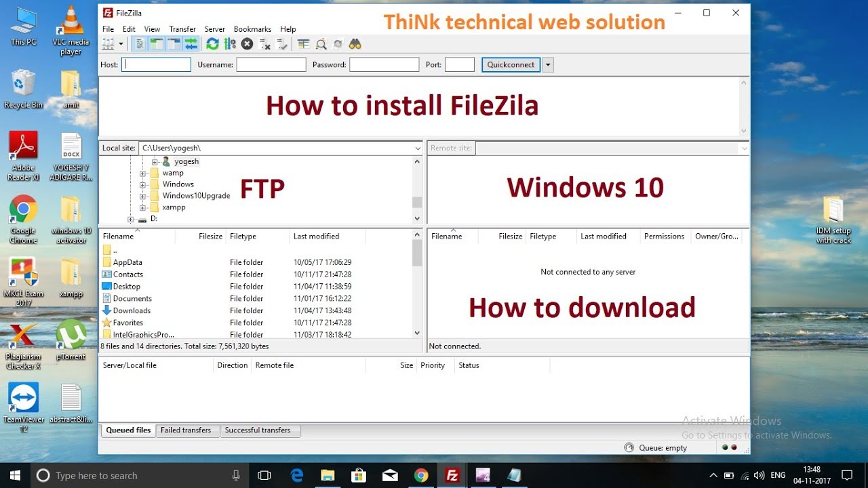
Task: Sort local files by Last modified column
Action: coord(328,237)
